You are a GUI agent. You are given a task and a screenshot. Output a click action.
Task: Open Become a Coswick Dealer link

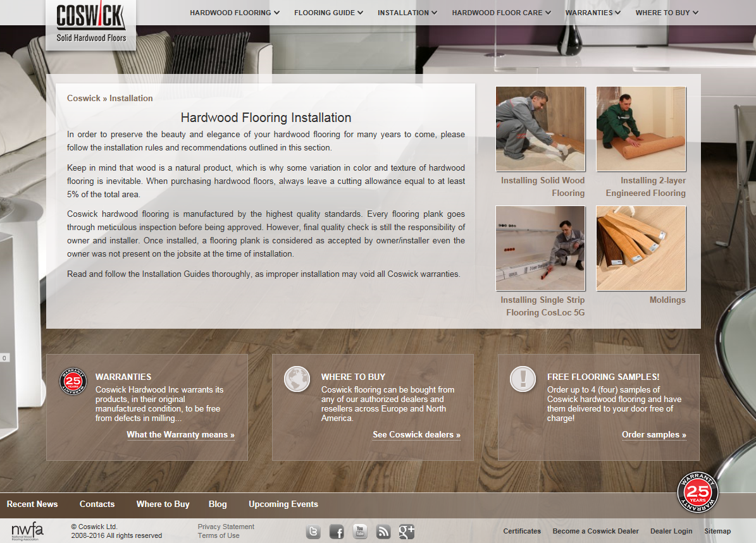(595, 531)
